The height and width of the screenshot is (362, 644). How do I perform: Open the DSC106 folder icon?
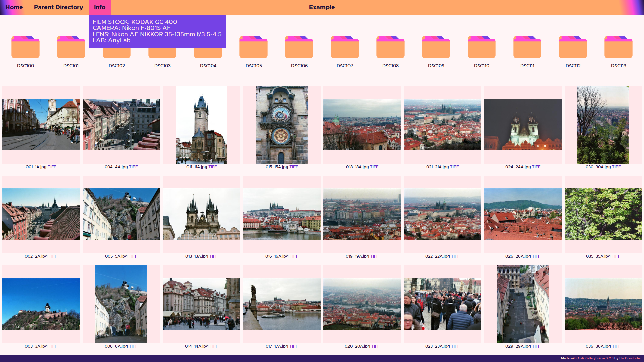pos(299,47)
